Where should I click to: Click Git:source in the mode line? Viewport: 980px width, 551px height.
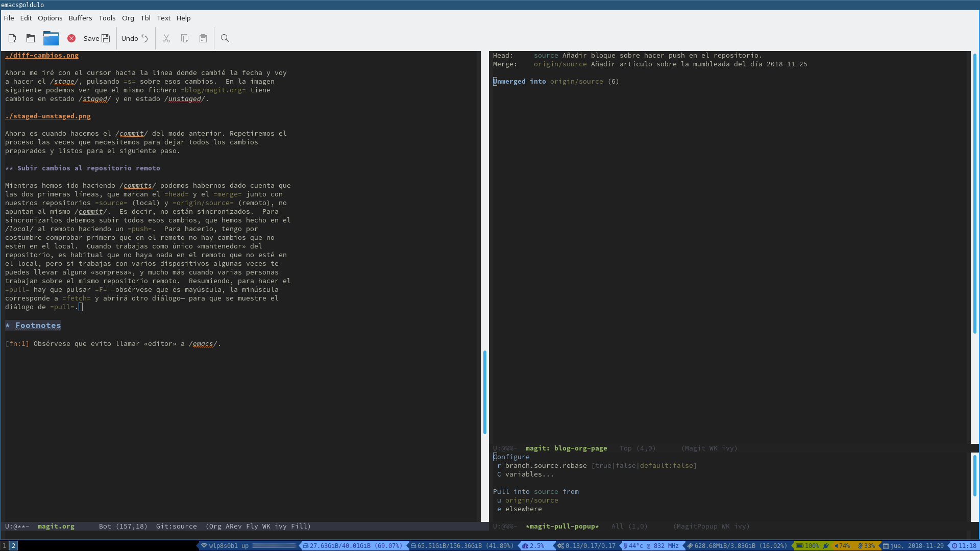177,527
